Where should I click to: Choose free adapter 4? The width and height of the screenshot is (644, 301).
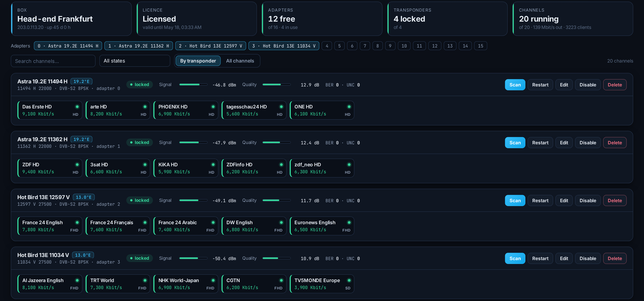click(x=327, y=46)
